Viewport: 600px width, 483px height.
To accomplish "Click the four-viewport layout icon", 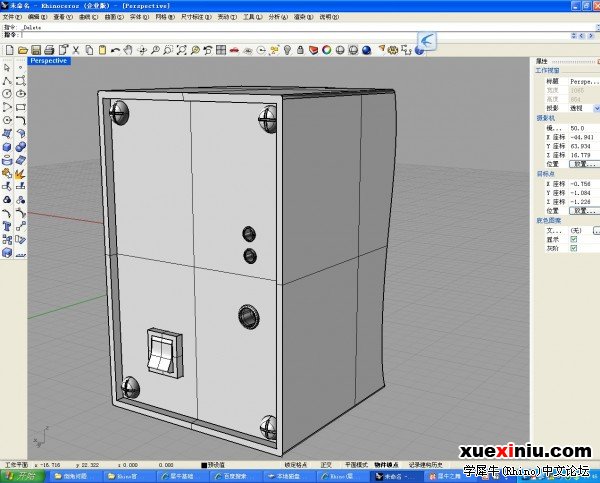I will 221,50.
